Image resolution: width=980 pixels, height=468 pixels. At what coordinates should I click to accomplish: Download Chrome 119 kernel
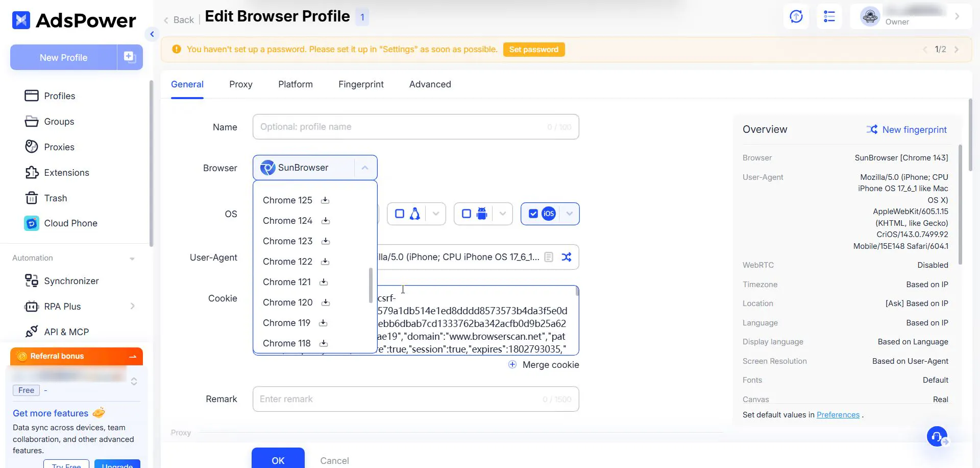[x=323, y=323]
